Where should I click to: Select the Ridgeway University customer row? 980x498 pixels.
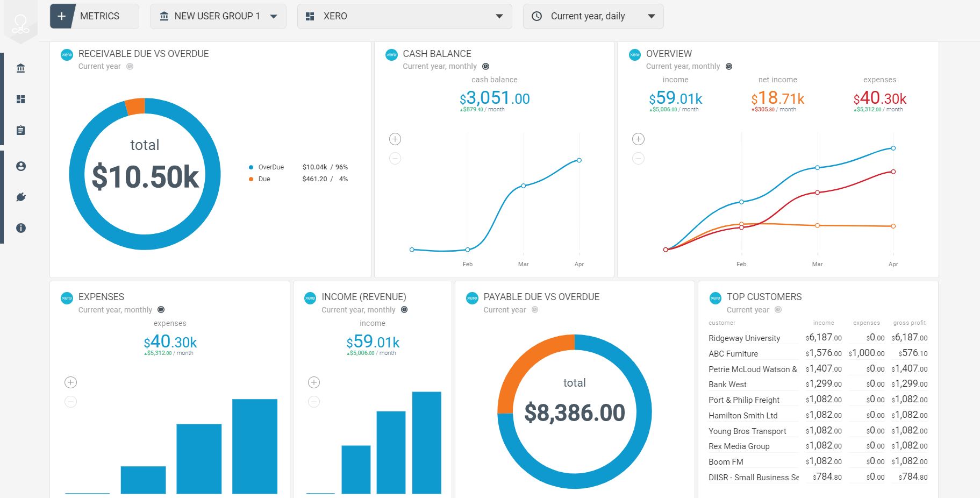tap(818, 338)
